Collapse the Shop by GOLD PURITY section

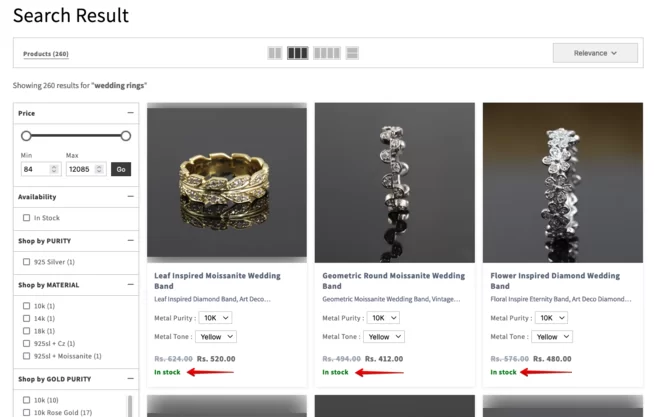coord(131,379)
